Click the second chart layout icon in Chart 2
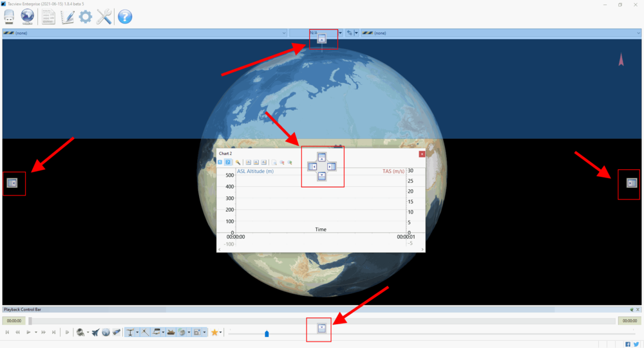644x348 pixels. [x=256, y=163]
